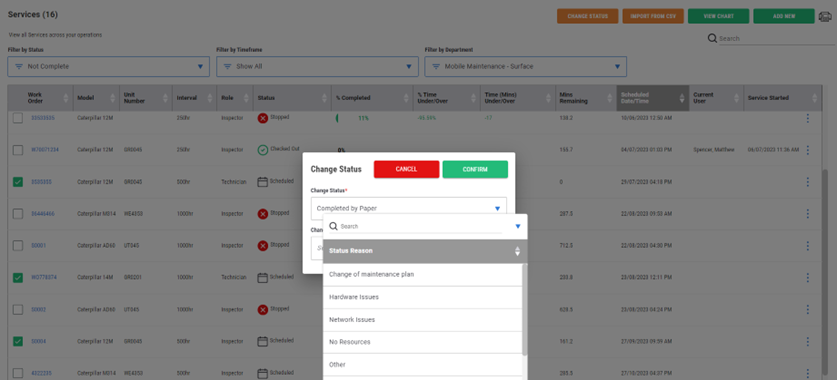Screen dimensions: 837x380
Task: Open work order link WO778374
Action: pyautogui.click(x=44, y=278)
